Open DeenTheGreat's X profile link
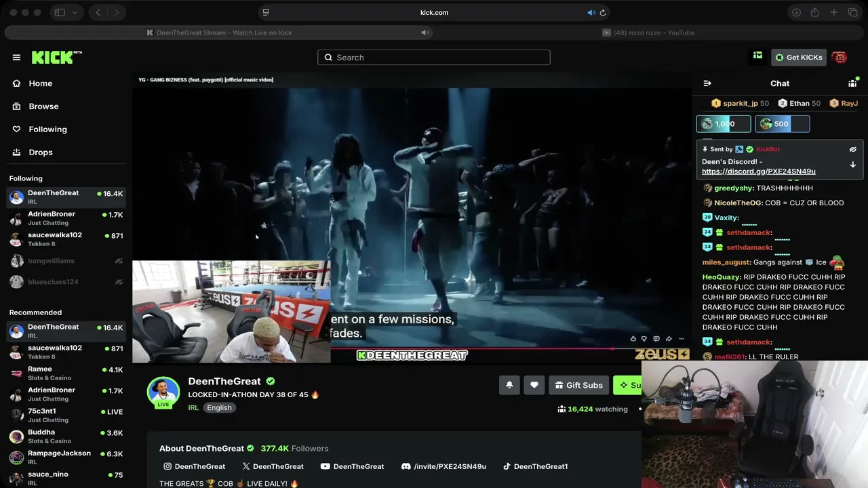 coord(273,466)
